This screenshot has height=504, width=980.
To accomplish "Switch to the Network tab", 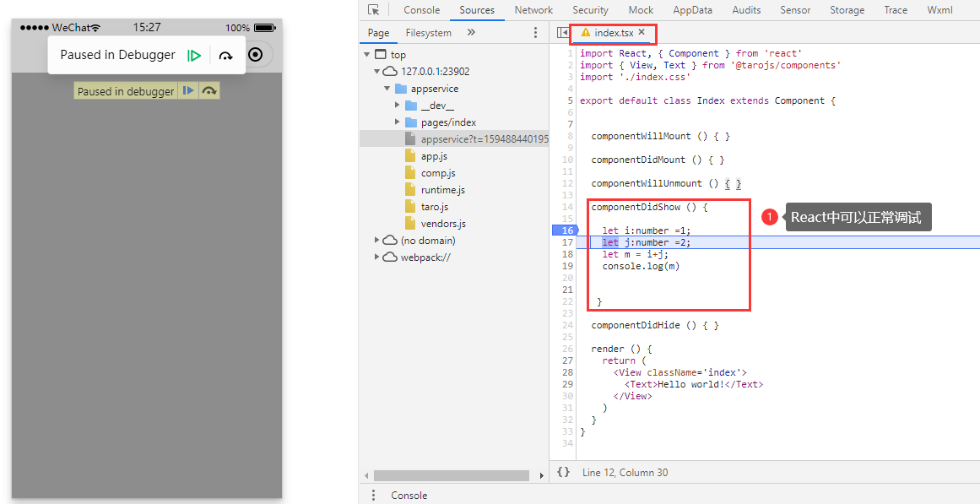I will [x=533, y=9].
